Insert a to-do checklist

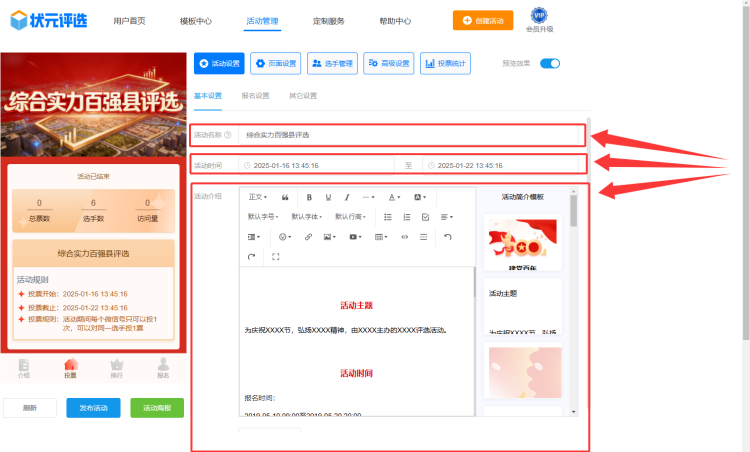click(425, 217)
